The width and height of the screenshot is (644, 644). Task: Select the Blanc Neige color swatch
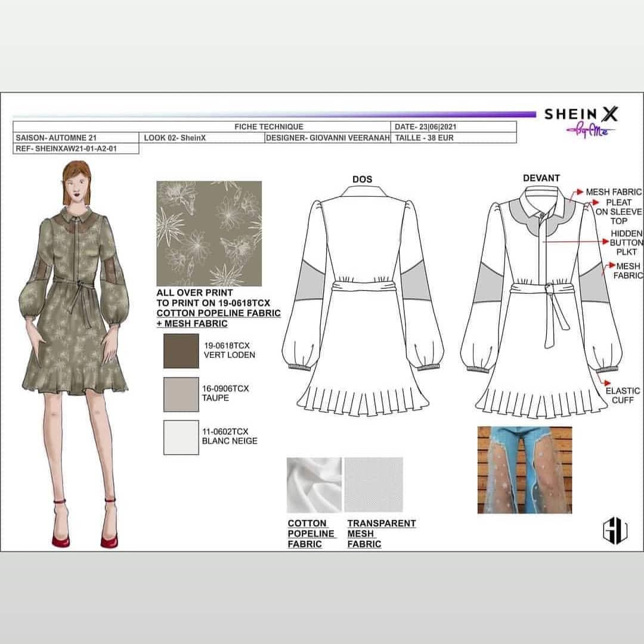point(181,438)
